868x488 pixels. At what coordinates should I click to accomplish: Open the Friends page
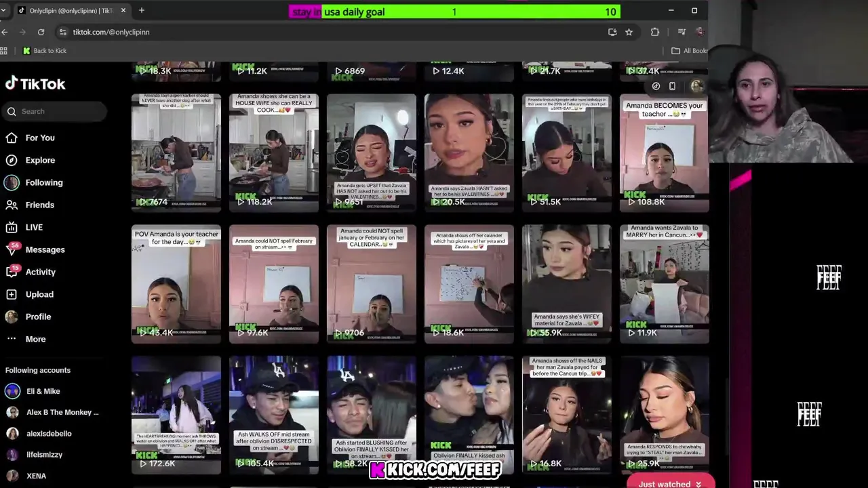click(x=39, y=205)
